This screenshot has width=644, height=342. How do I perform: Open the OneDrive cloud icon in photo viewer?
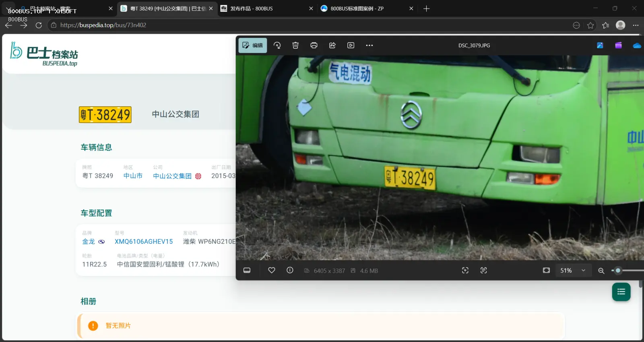pos(637,45)
